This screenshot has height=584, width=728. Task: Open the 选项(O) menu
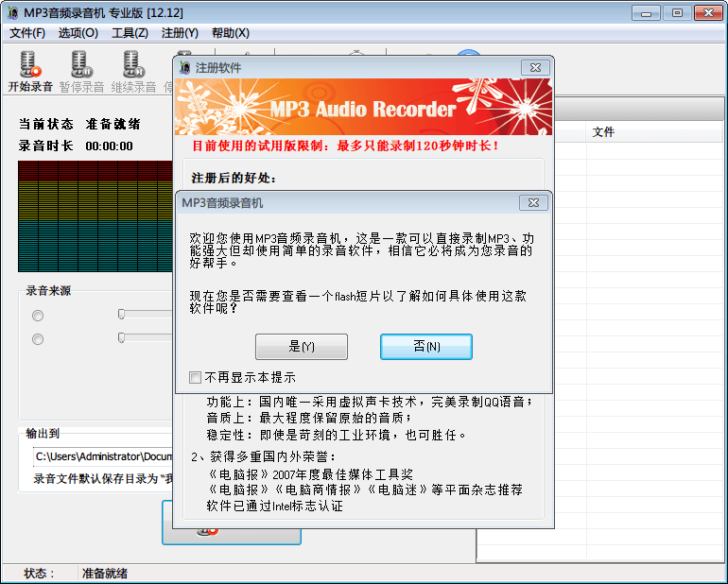(78, 33)
